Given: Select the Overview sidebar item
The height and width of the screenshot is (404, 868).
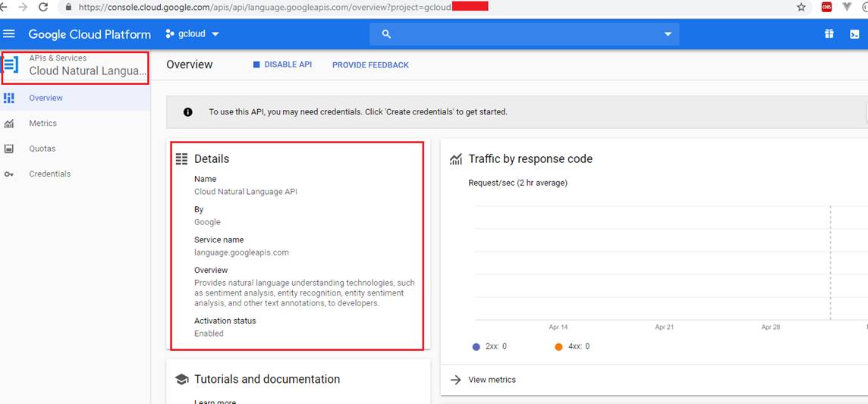Looking at the screenshot, I should point(75,98).
